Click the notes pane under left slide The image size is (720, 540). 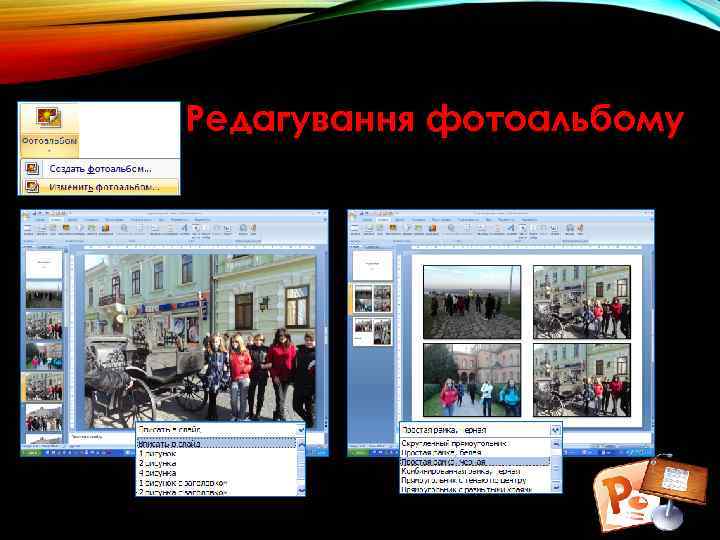click(x=103, y=437)
